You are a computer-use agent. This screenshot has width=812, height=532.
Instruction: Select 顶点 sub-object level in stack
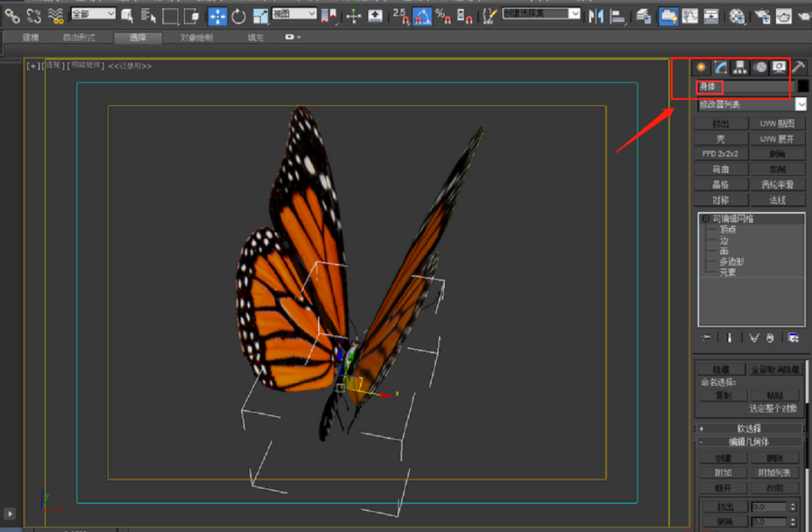pyautogui.click(x=728, y=230)
